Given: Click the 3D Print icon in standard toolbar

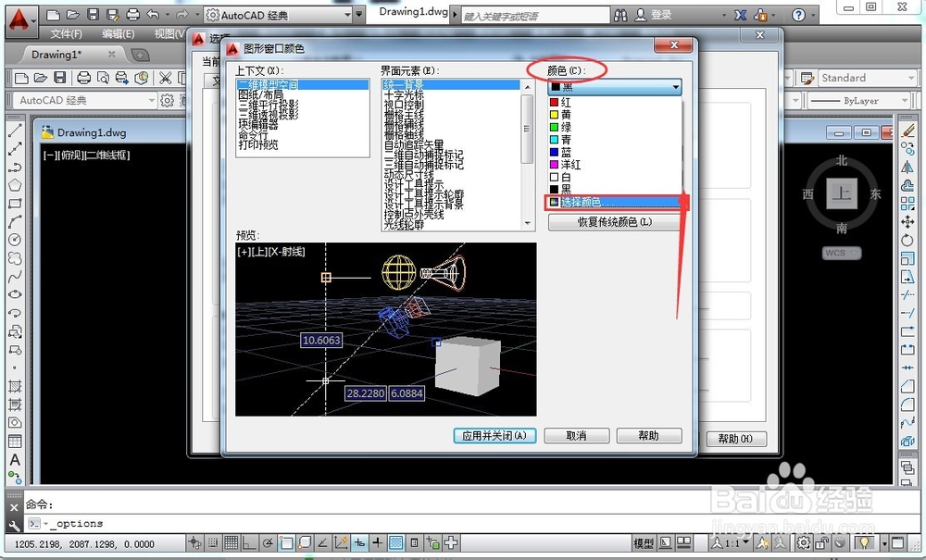Looking at the screenshot, I should (141, 78).
